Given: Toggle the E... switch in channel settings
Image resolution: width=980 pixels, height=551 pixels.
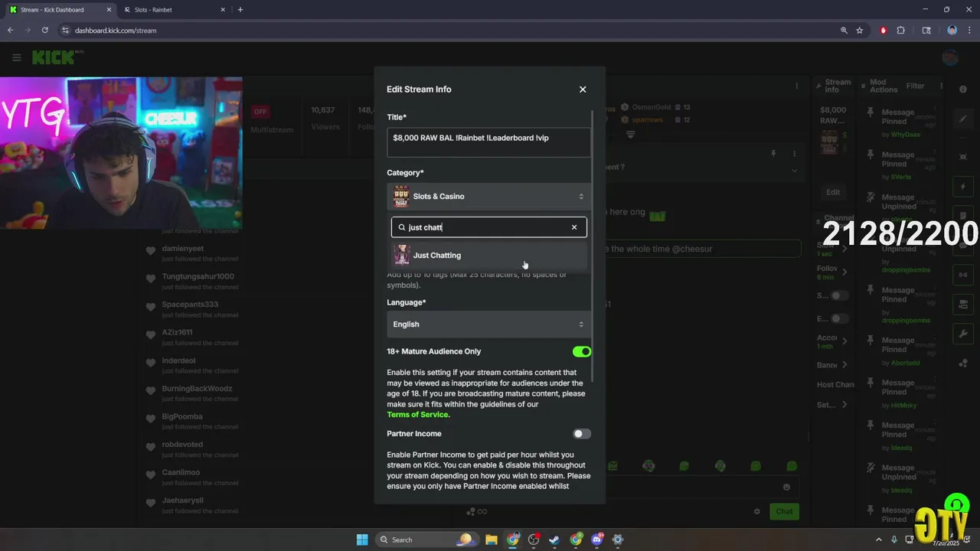Looking at the screenshot, I should [840, 318].
